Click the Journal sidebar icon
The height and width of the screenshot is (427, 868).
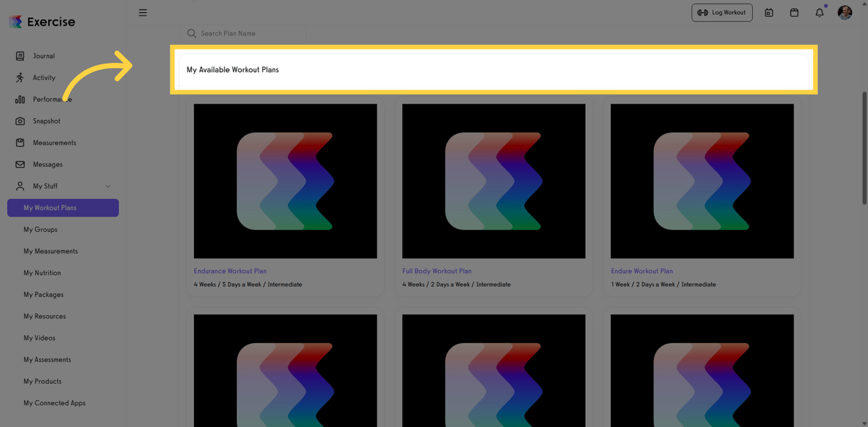tap(20, 56)
